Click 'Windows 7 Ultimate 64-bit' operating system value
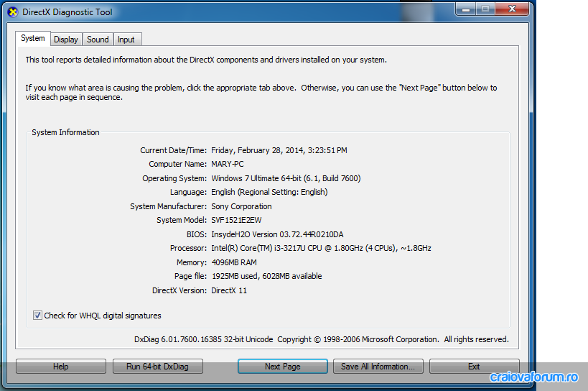Viewport: 588px width, 391px height. (256, 178)
